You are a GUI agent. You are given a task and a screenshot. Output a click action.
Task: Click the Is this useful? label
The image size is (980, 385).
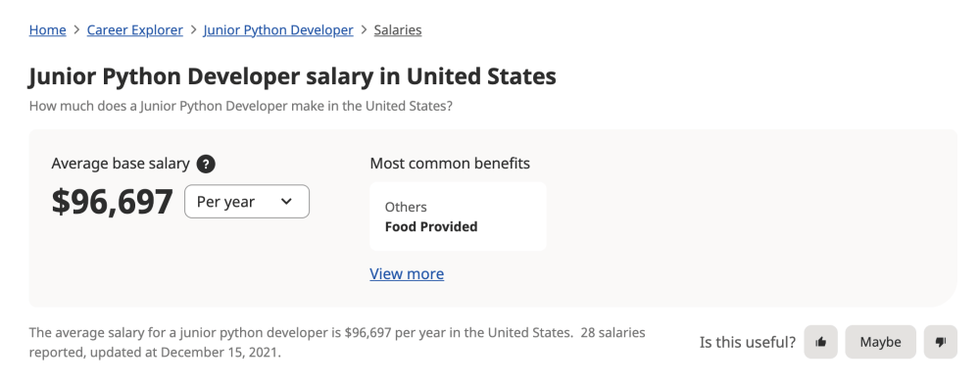(x=748, y=342)
